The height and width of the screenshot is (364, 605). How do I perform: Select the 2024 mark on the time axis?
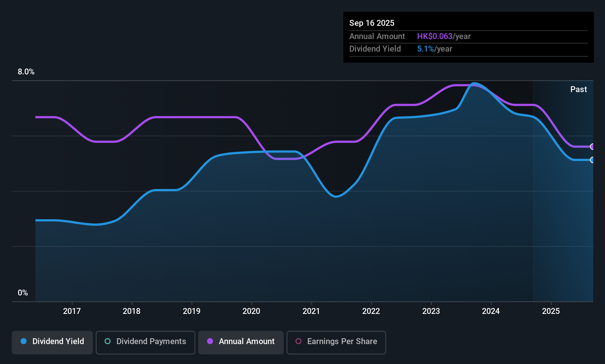pyautogui.click(x=491, y=311)
